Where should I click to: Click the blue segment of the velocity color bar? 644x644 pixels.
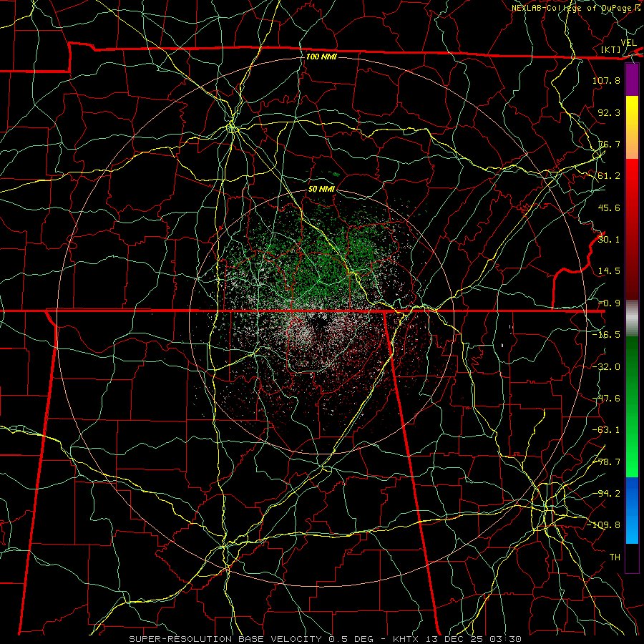point(632,510)
